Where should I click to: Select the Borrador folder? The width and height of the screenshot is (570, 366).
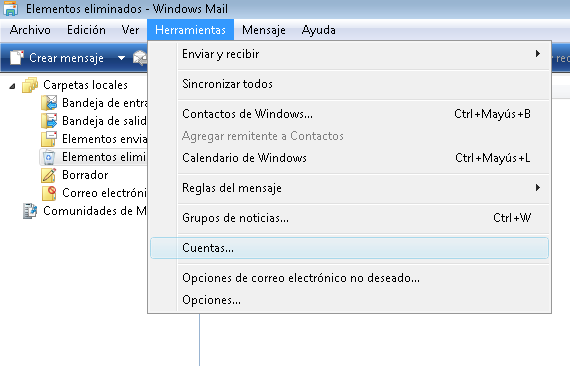(85, 175)
